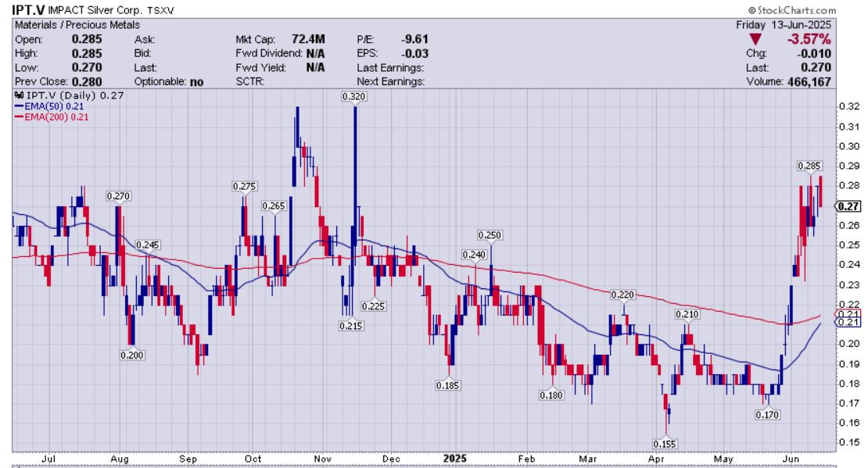This screenshot has width=868, height=468.
Task: Click the EMA(50) 0.21 legend entry
Action: (49, 106)
